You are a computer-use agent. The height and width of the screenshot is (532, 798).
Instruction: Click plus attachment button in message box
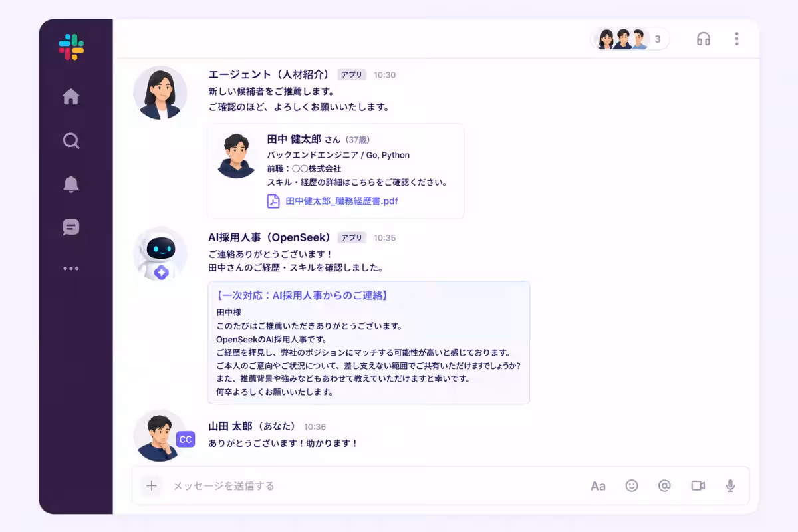click(152, 486)
